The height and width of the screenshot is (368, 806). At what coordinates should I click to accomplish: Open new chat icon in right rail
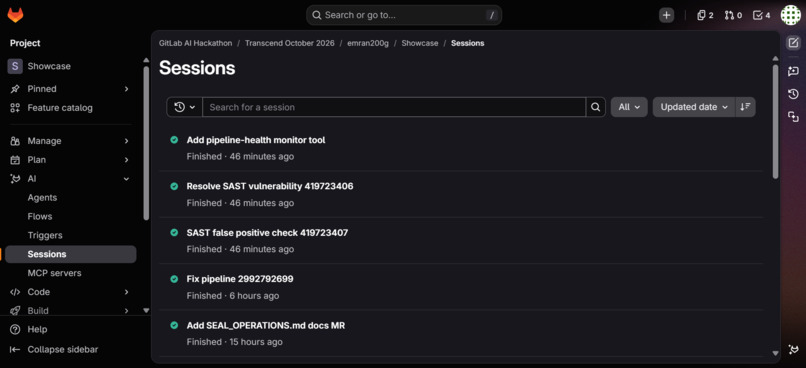point(793,71)
